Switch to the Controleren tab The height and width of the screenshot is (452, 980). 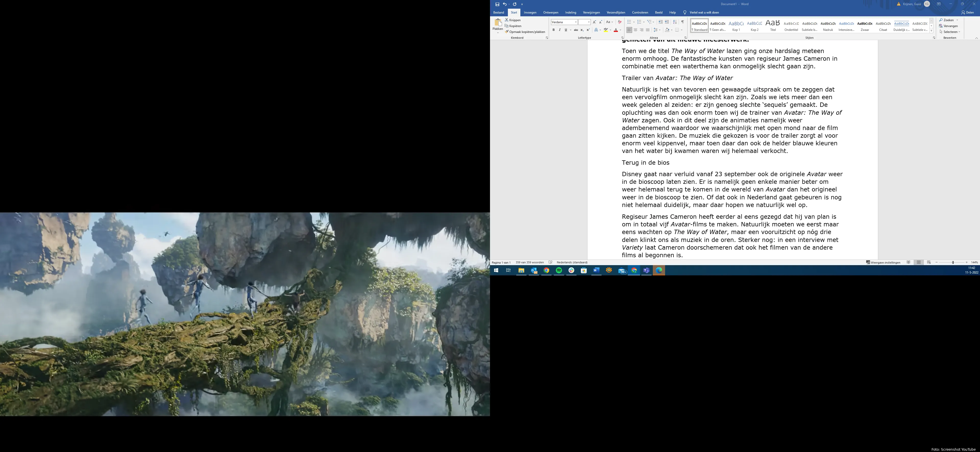(640, 12)
